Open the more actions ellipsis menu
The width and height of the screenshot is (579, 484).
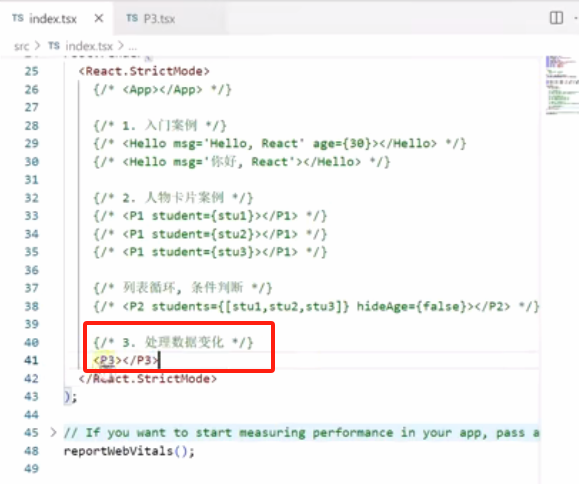click(x=576, y=18)
